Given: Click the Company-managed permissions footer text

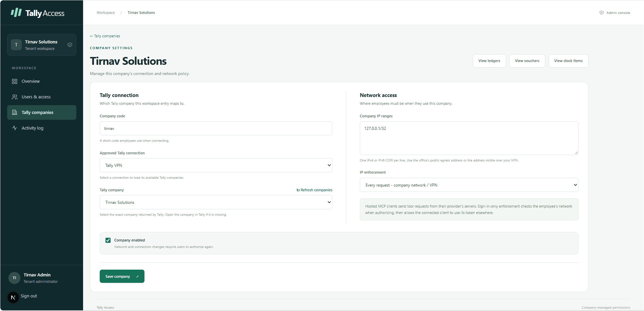Looking at the screenshot, I should point(606,308).
